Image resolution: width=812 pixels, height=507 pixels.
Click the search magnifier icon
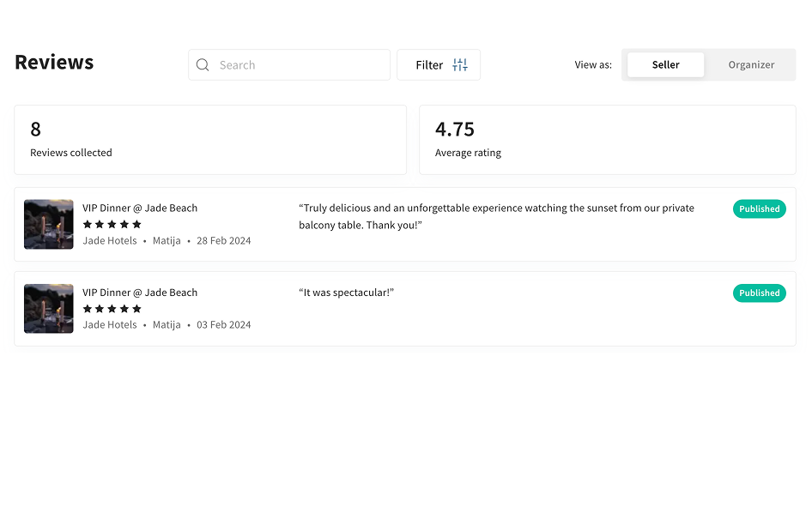click(203, 65)
